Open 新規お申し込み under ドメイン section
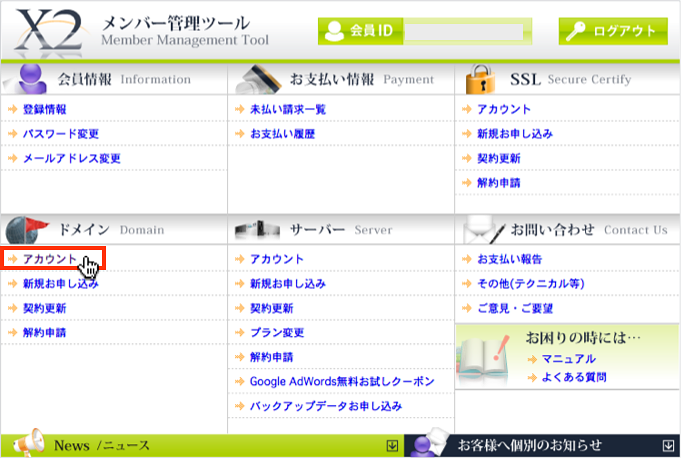 [x=61, y=284]
